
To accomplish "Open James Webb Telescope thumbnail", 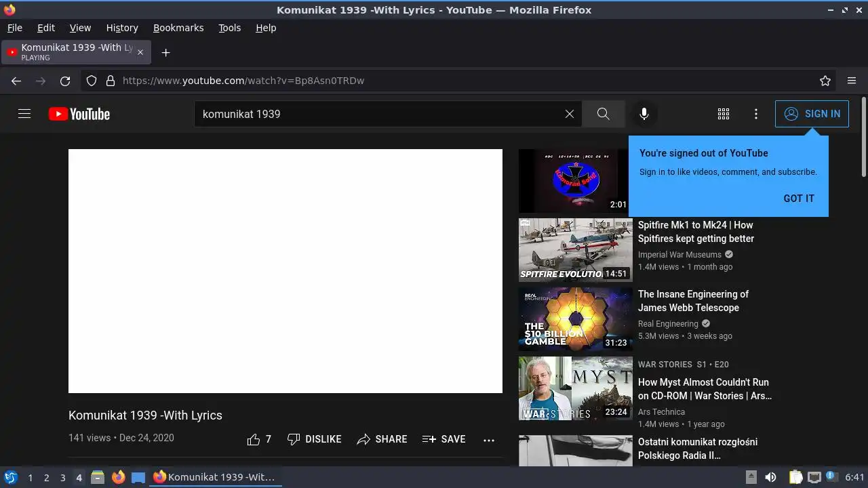I will 575,319.
